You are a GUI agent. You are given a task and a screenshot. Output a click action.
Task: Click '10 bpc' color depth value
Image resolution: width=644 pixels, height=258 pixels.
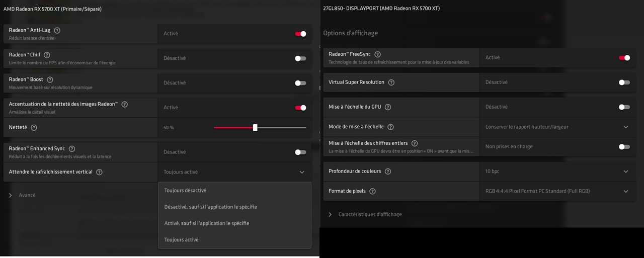click(x=492, y=171)
